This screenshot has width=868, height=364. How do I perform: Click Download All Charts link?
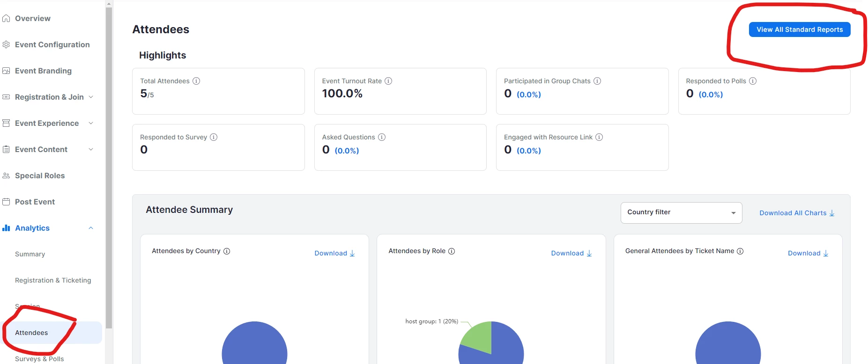[797, 213]
